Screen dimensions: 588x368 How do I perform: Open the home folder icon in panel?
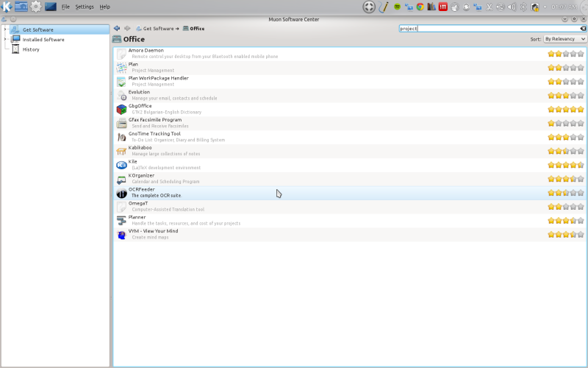coord(21,7)
